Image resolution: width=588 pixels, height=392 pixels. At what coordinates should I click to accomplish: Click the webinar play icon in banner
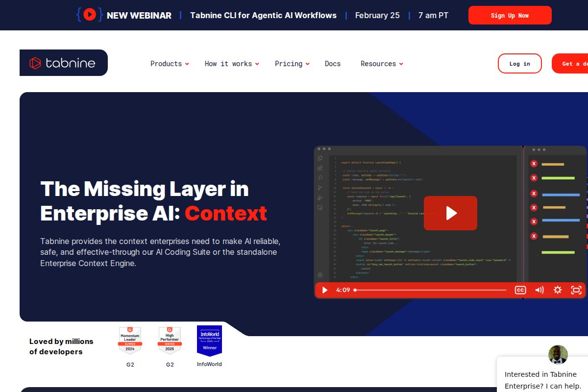click(89, 15)
